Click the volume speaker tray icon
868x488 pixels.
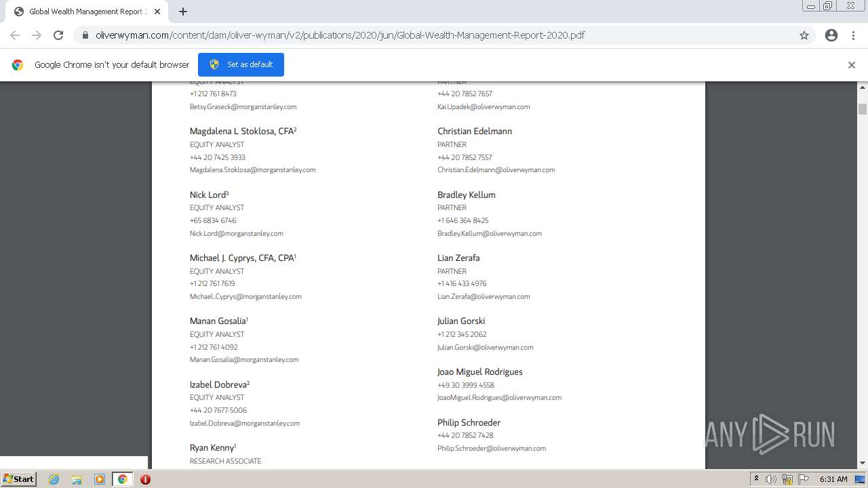770,479
